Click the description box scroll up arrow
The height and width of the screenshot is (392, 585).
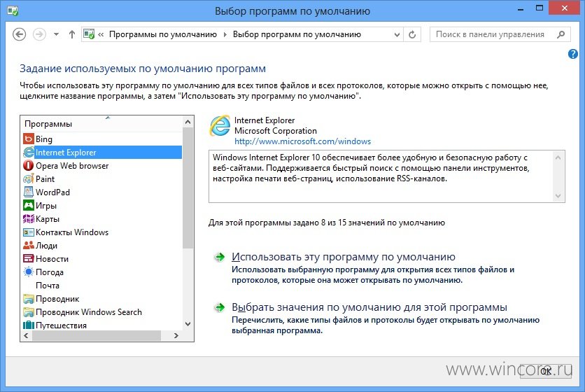(x=558, y=157)
